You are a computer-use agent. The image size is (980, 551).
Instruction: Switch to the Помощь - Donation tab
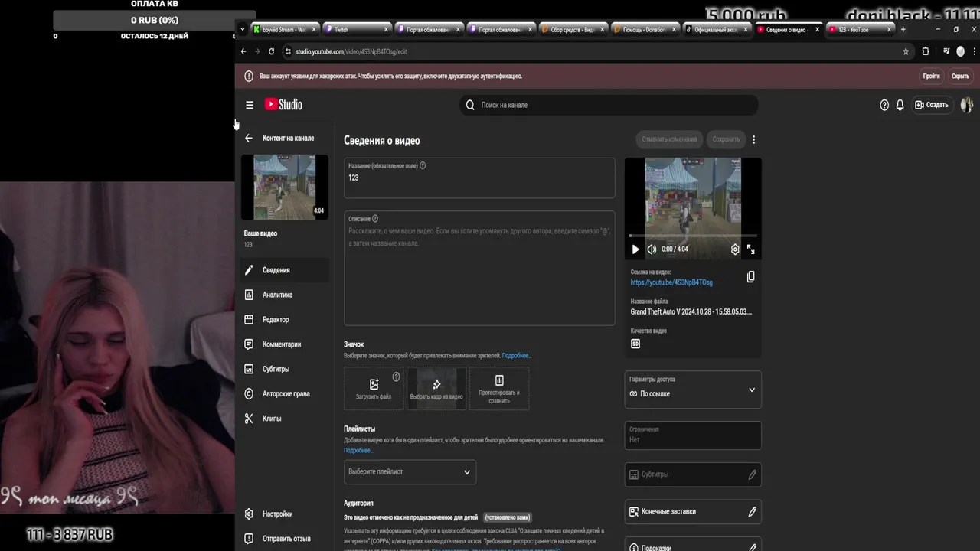[x=645, y=29]
